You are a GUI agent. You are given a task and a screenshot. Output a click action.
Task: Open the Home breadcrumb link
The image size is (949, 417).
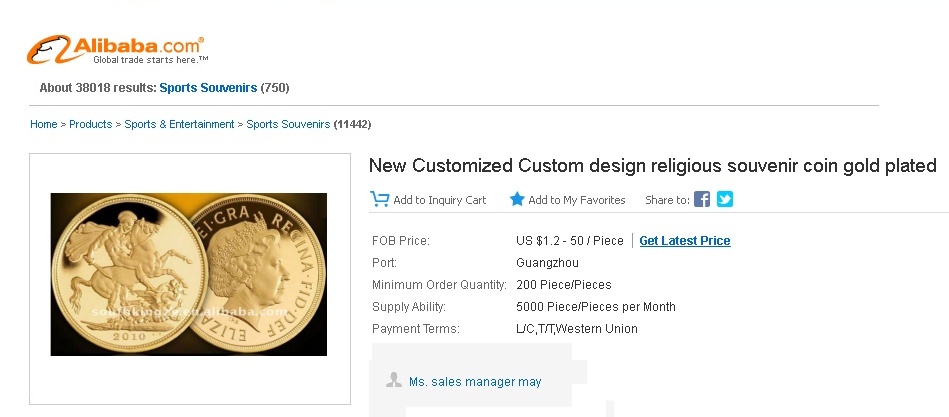(x=43, y=124)
